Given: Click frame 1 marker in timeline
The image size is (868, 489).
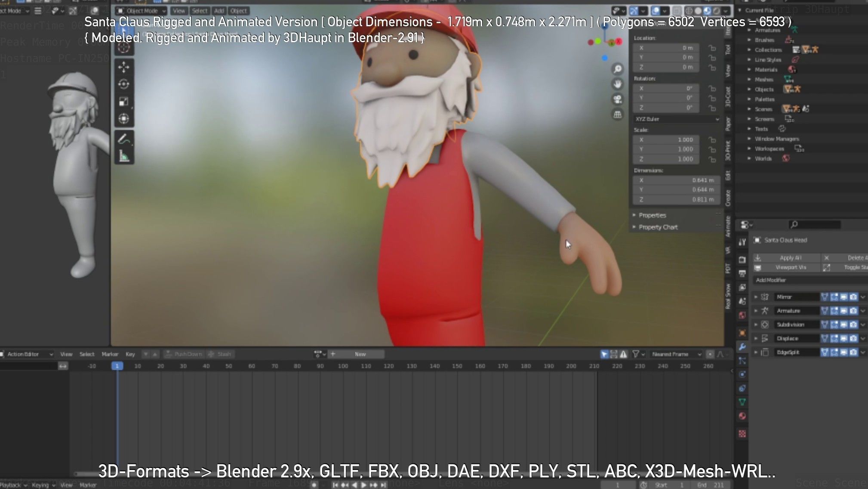Looking at the screenshot, I should pyautogui.click(x=117, y=366).
